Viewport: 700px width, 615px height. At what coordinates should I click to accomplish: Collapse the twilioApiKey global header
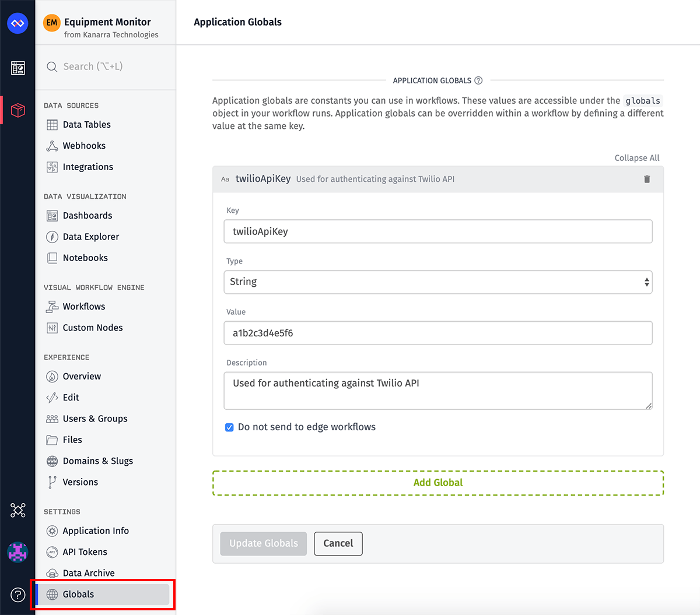(x=438, y=180)
